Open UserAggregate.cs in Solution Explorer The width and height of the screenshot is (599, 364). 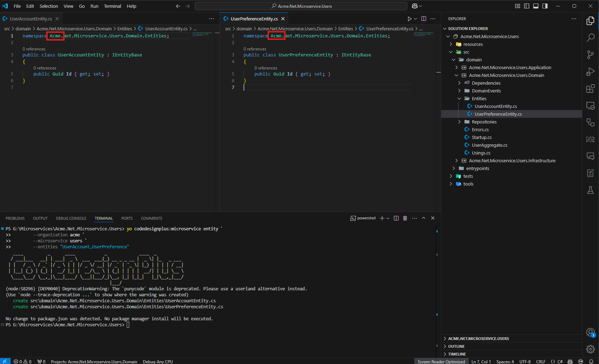(x=490, y=145)
